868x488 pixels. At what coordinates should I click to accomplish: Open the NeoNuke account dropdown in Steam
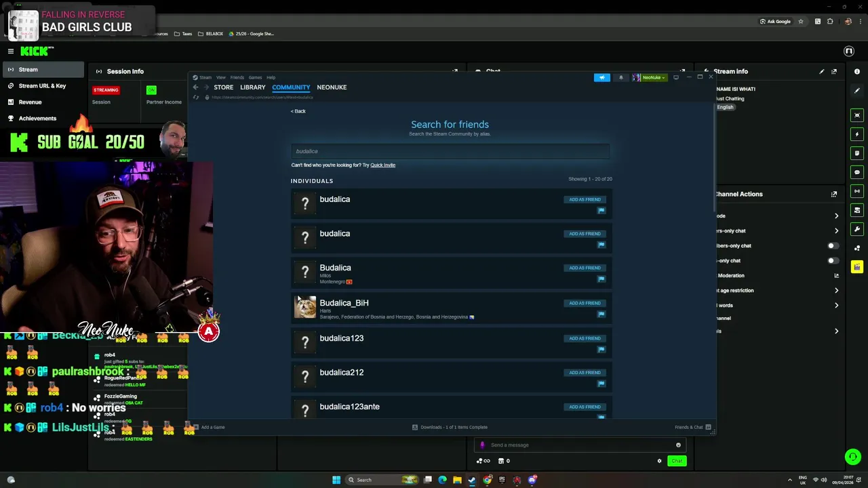(650, 77)
